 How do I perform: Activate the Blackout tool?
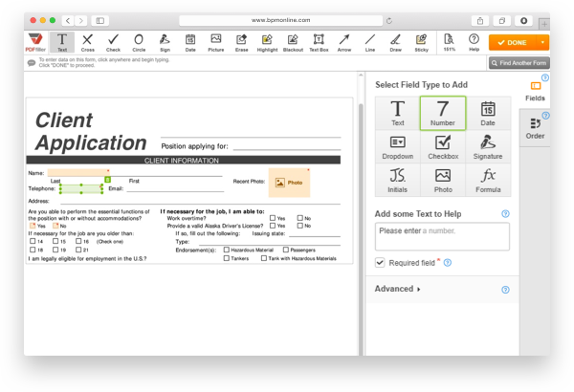point(293,42)
